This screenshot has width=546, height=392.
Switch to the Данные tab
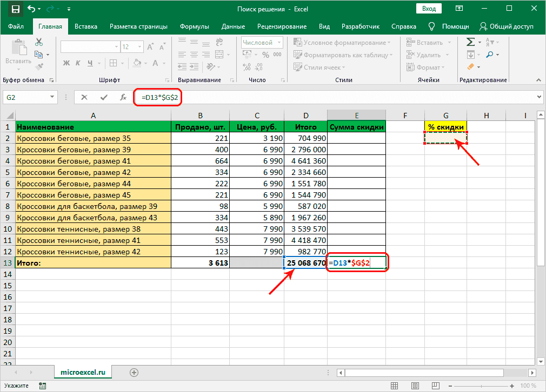pos(233,26)
